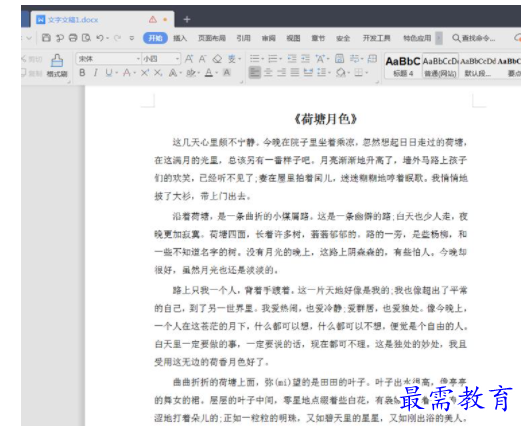
Task: Click the Clear Formatting eraser icon
Action: coord(217,59)
